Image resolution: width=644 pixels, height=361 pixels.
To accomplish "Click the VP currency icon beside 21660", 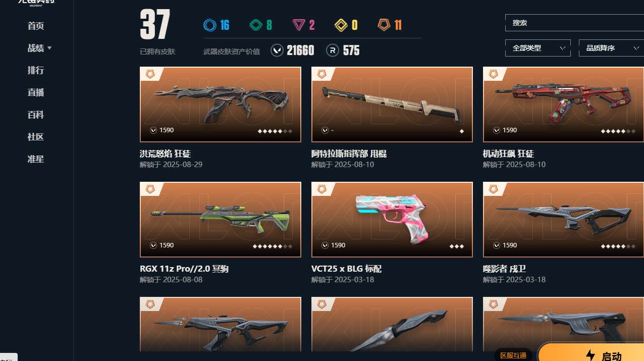I will 277,50.
